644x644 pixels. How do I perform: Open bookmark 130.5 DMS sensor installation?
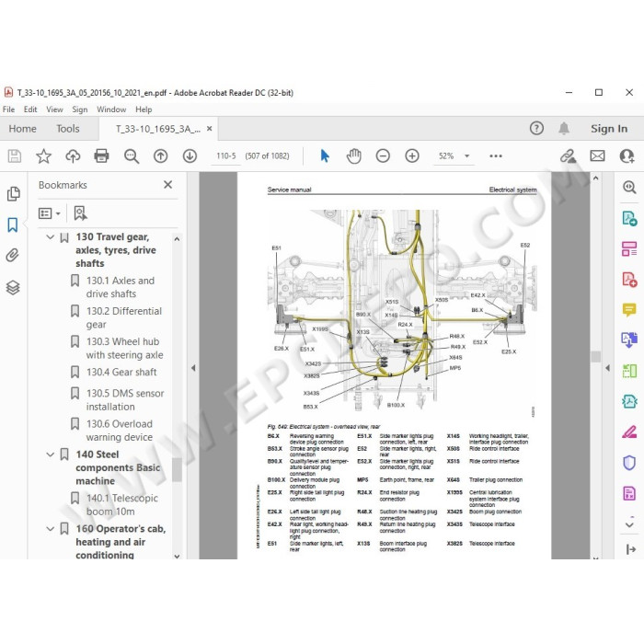[125, 399]
